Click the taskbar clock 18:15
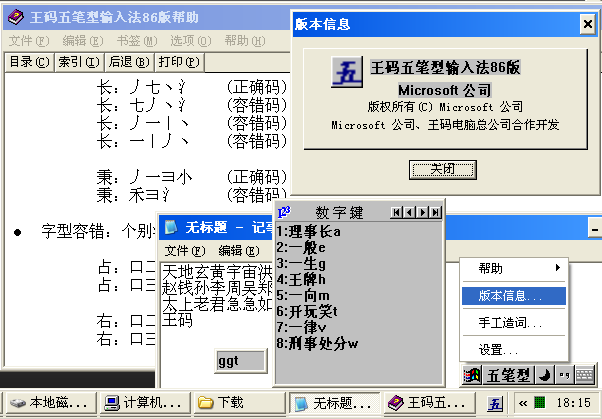This screenshot has height=419, width=602. point(573,402)
